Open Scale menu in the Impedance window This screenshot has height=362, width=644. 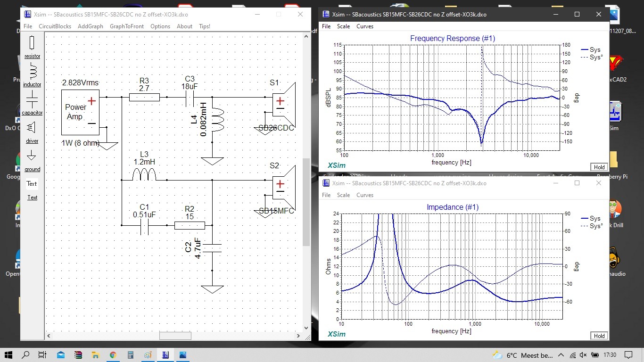343,195
